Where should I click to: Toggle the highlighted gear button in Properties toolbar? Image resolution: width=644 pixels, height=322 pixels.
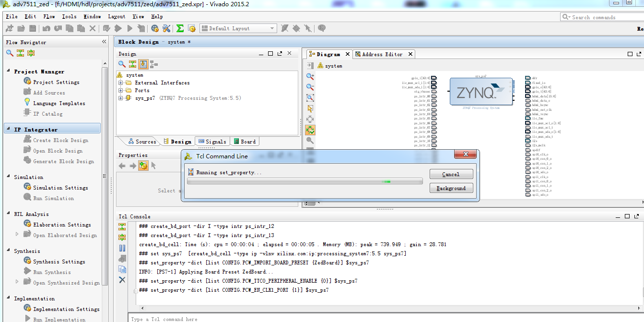click(x=143, y=166)
